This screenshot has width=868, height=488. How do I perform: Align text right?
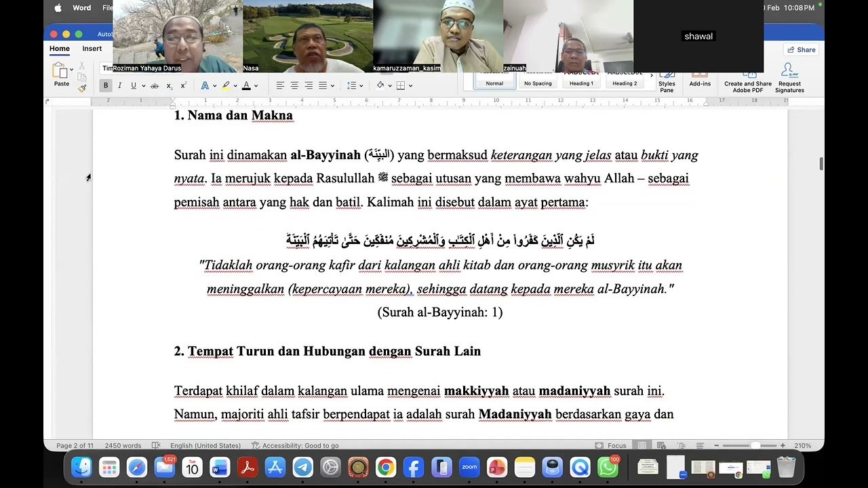[x=309, y=85]
